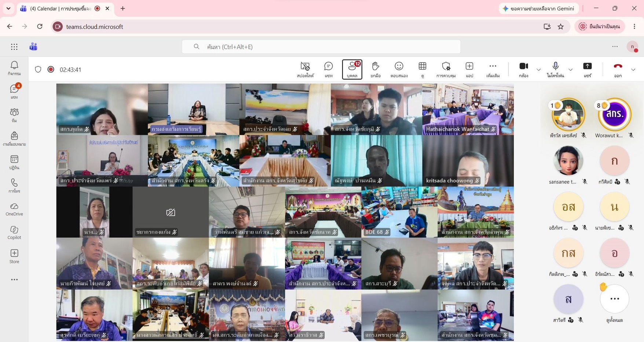Image resolution: width=644 pixels, height=342 pixels.
Task: Open Activity bell in left sidebar
Action: [14, 68]
